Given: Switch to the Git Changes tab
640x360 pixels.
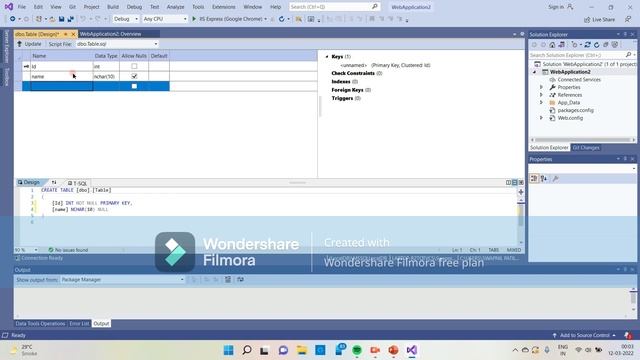Looking at the screenshot, I should pyautogui.click(x=586, y=148).
